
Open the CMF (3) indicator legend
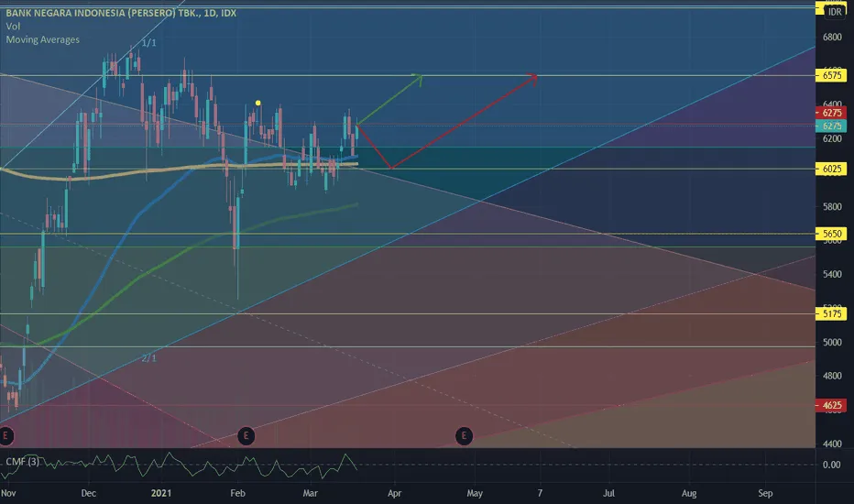[22, 461]
